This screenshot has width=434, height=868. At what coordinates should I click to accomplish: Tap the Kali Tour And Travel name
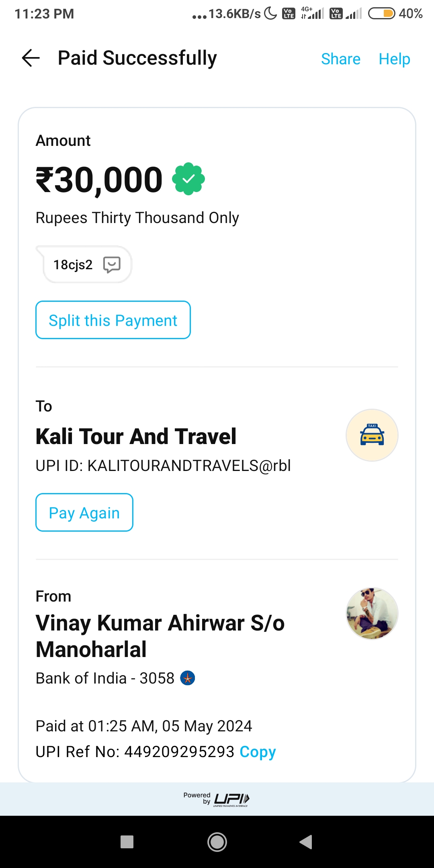pyautogui.click(x=136, y=436)
